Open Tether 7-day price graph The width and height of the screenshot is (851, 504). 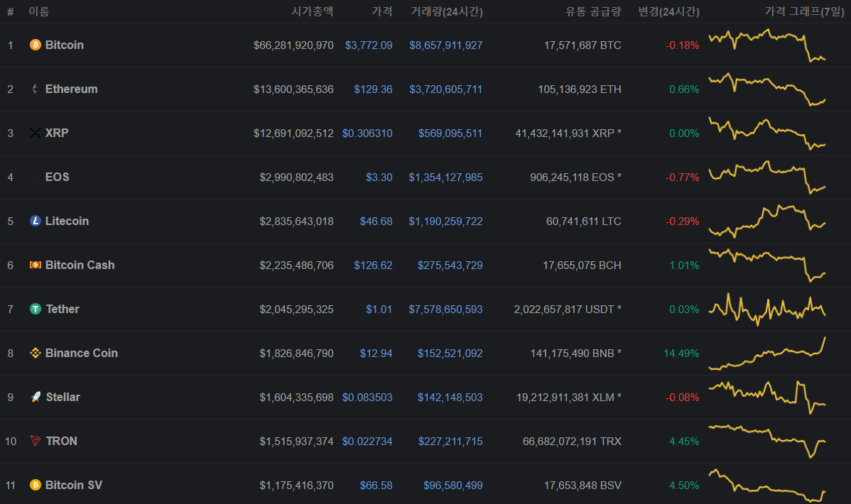pyautogui.click(x=767, y=309)
